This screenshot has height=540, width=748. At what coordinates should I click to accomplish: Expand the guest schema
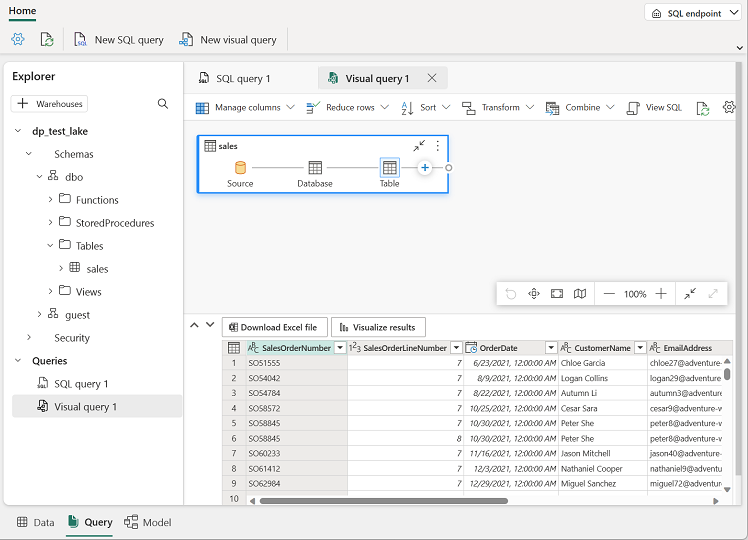coord(40,314)
